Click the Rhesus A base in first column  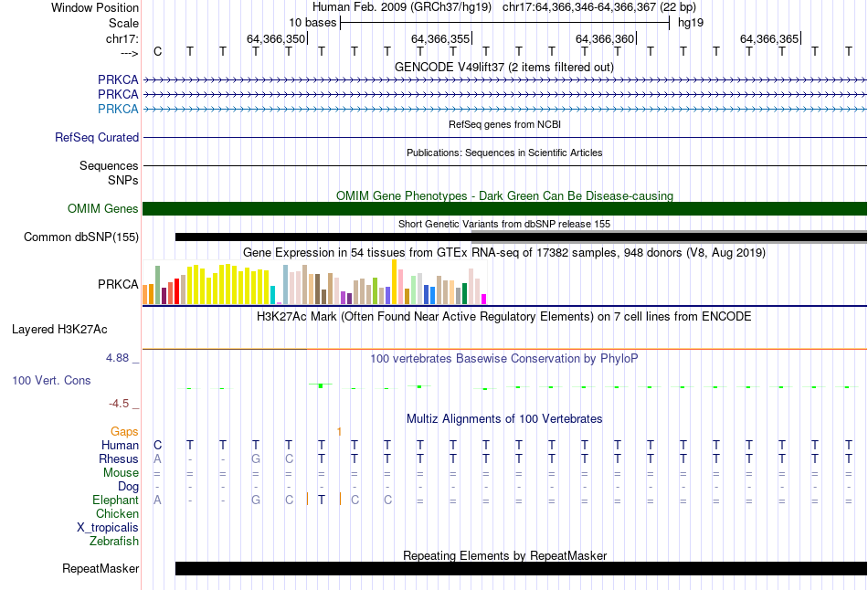click(158, 458)
